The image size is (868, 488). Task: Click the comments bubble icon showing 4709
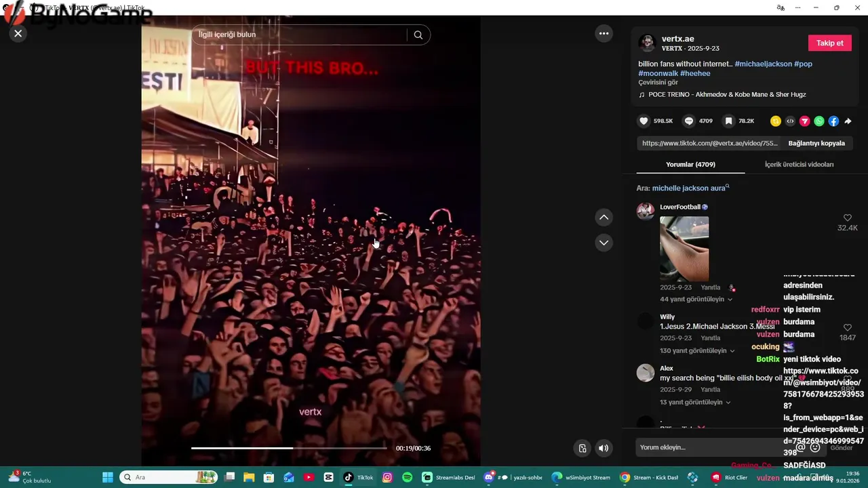pyautogui.click(x=689, y=121)
